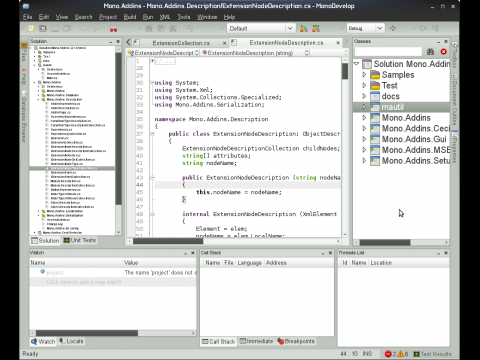Open the Help side pad

(24, 76)
